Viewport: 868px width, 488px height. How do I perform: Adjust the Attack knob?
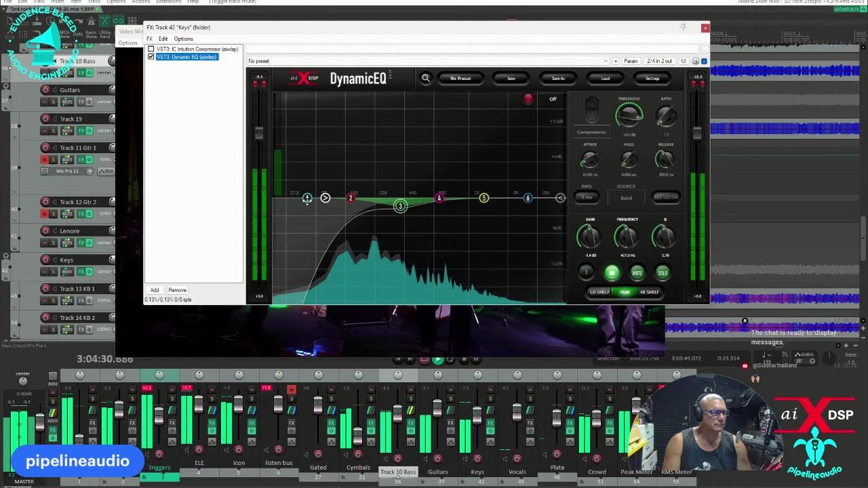pyautogui.click(x=590, y=160)
